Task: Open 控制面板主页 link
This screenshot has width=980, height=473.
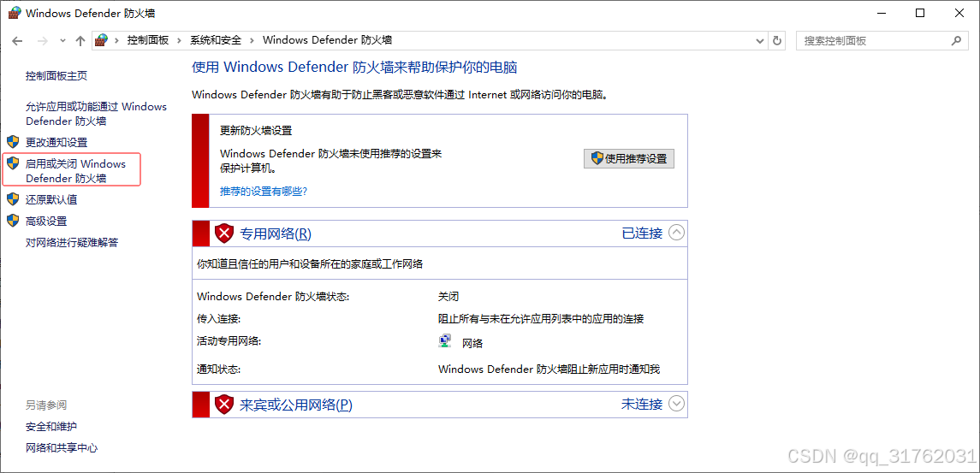Action: [56, 75]
